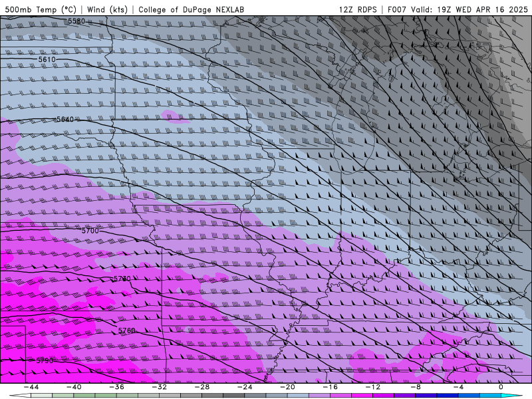Click the 5730 height contour label
This screenshot has width=532, height=399.
122,279
